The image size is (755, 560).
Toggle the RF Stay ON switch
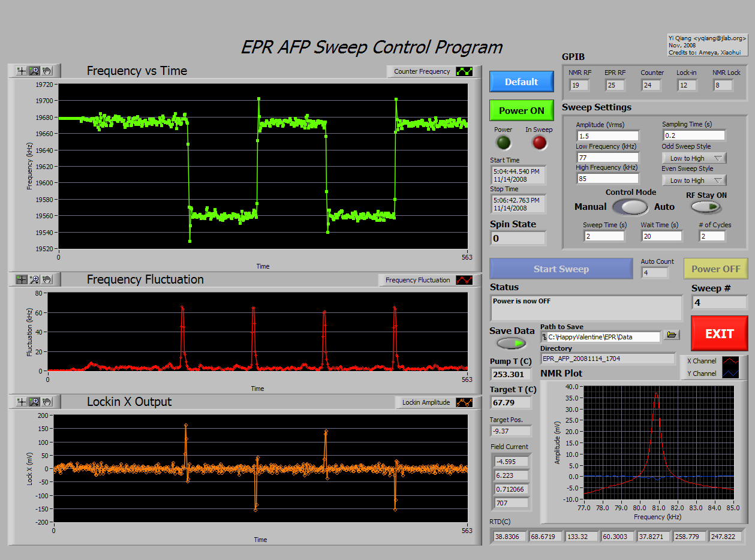pos(706,207)
